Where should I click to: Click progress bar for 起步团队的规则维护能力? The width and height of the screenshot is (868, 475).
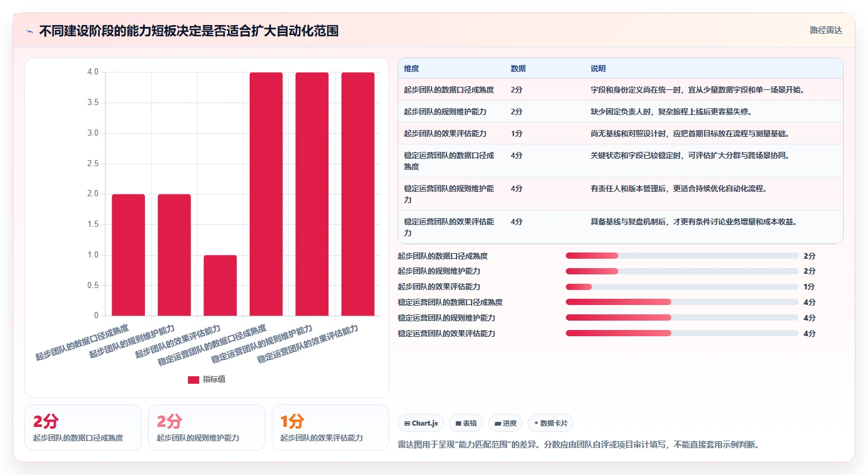tap(682, 271)
